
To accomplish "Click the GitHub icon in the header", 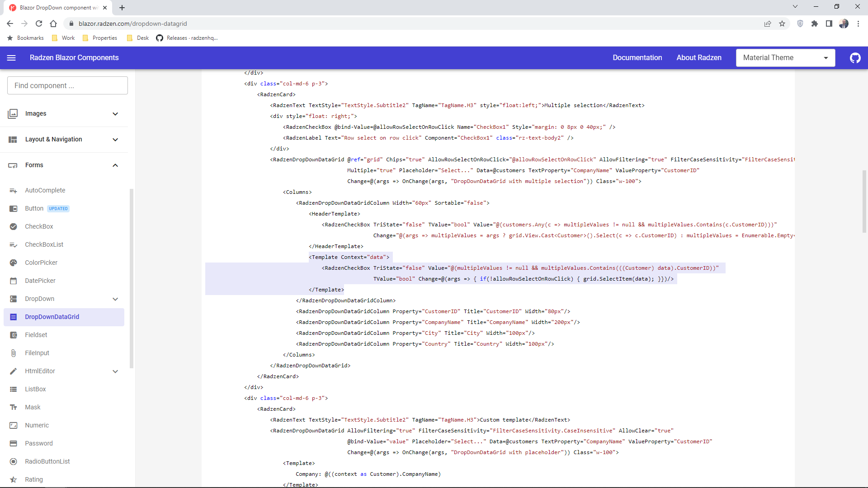I will pos(855,58).
